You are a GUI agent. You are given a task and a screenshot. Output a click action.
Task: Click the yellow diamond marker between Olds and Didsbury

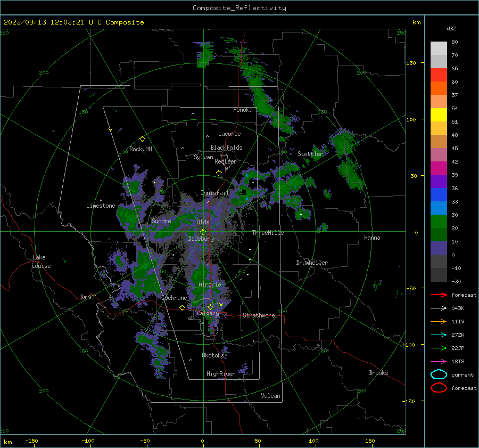pyautogui.click(x=203, y=232)
